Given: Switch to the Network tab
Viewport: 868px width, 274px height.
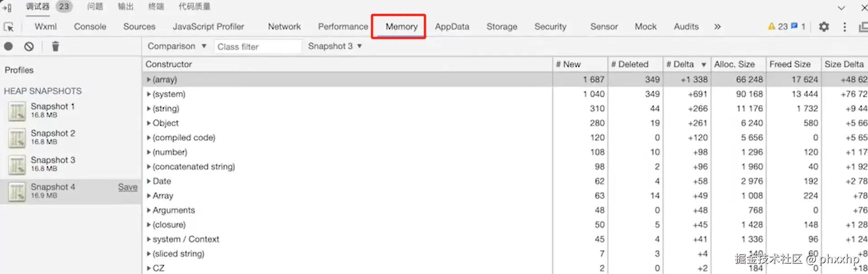Looking at the screenshot, I should point(284,27).
